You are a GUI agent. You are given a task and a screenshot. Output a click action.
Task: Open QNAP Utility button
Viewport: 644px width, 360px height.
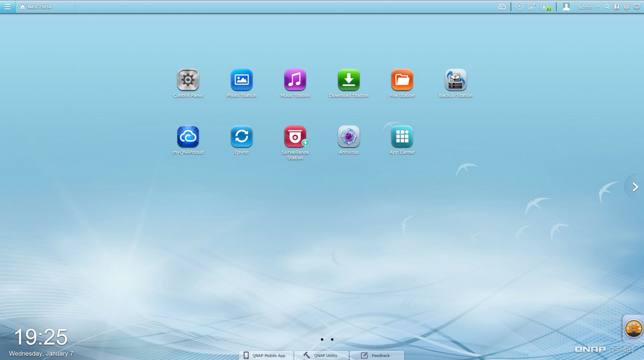point(321,355)
